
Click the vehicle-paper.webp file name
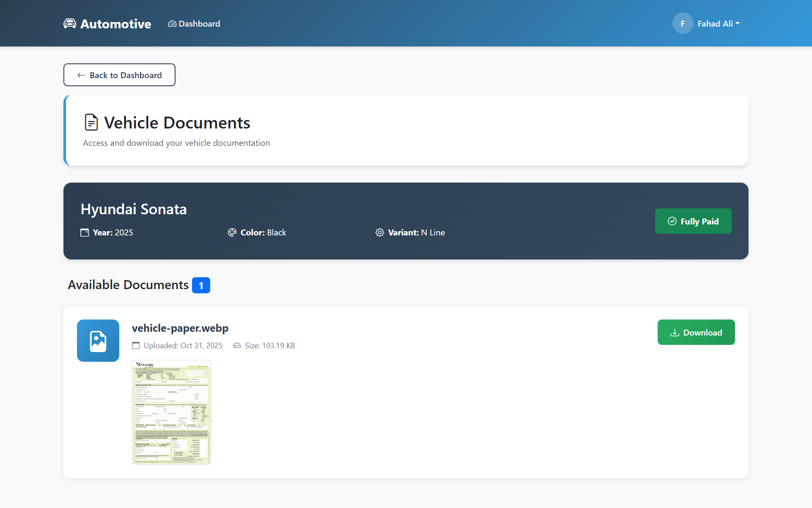coord(180,328)
